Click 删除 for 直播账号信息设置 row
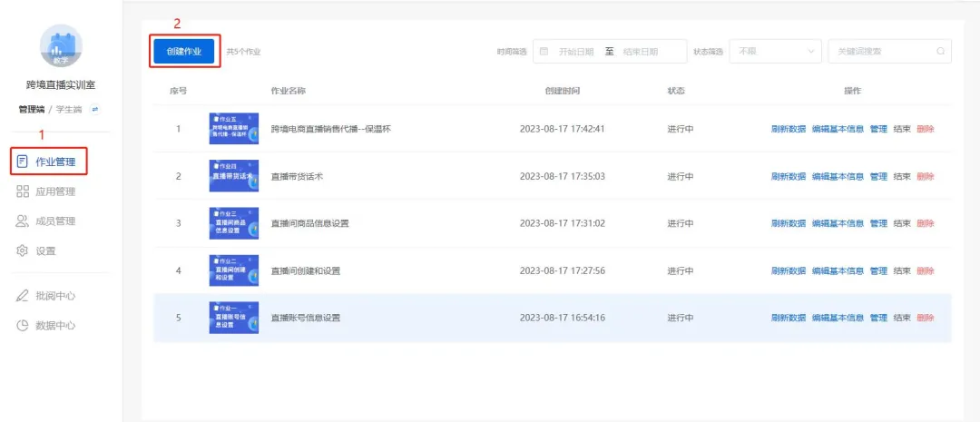 [925, 318]
